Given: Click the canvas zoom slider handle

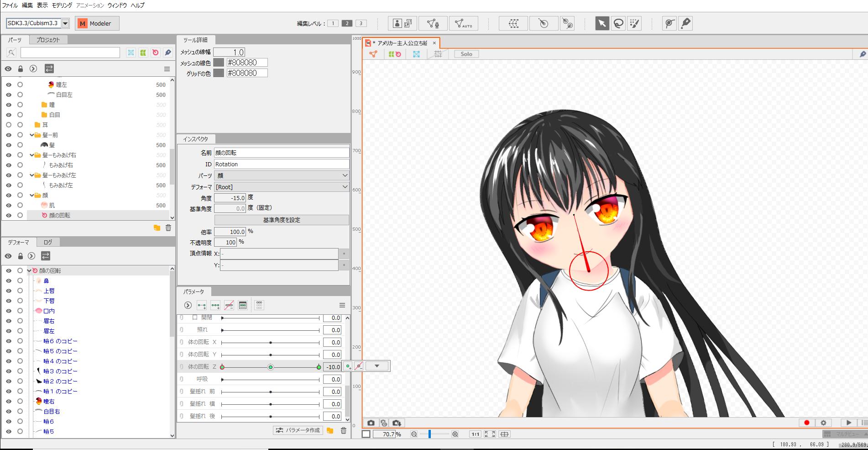Looking at the screenshot, I should [429, 434].
